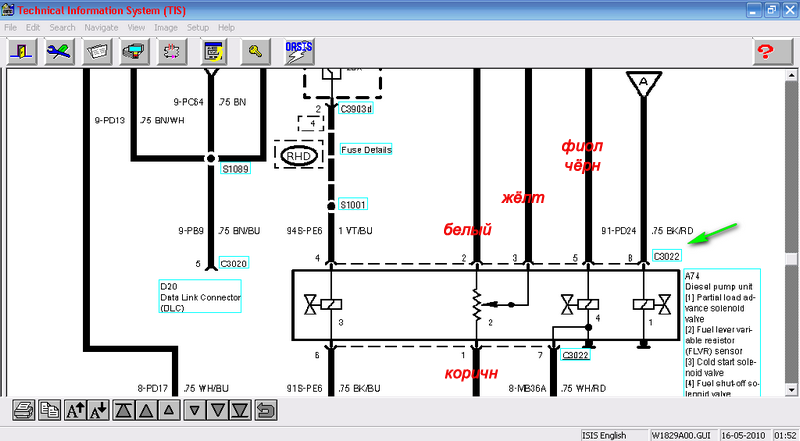800x441 pixels.
Task: Click the copy pages icon in bottom toolbar
Action: [50, 409]
